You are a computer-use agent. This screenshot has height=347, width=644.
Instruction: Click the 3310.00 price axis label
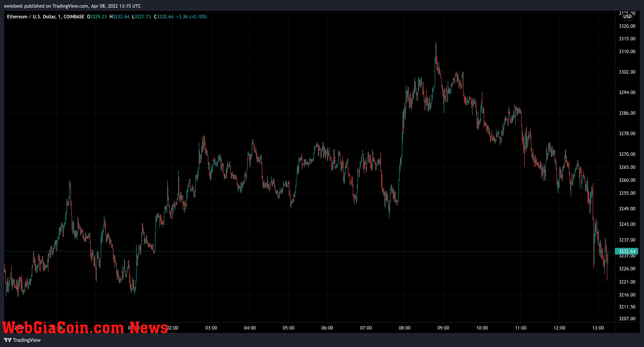tap(627, 51)
